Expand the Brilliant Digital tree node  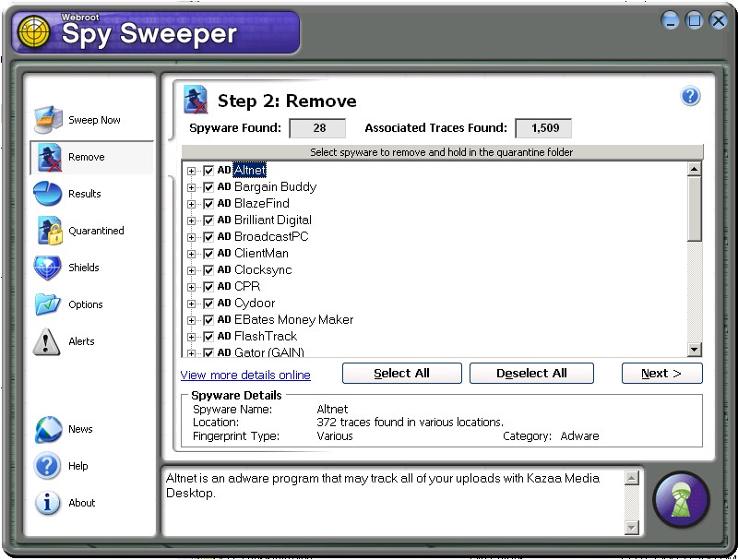click(191, 220)
